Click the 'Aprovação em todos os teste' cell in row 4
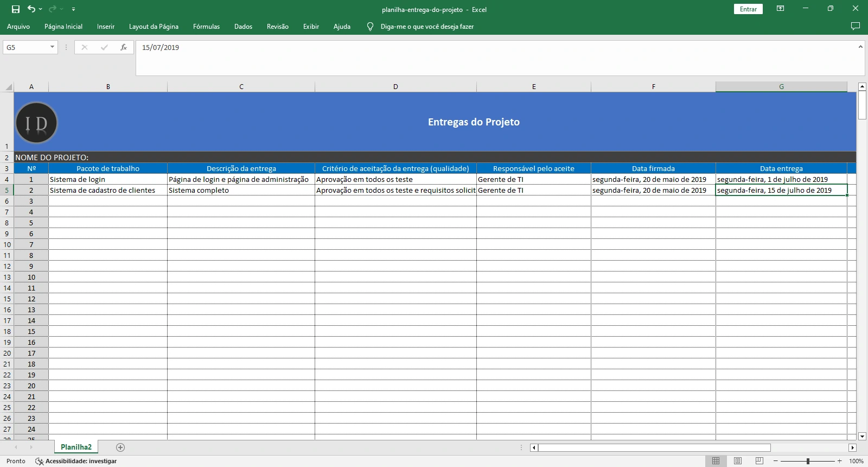The height and width of the screenshot is (467, 868). pyautogui.click(x=395, y=179)
